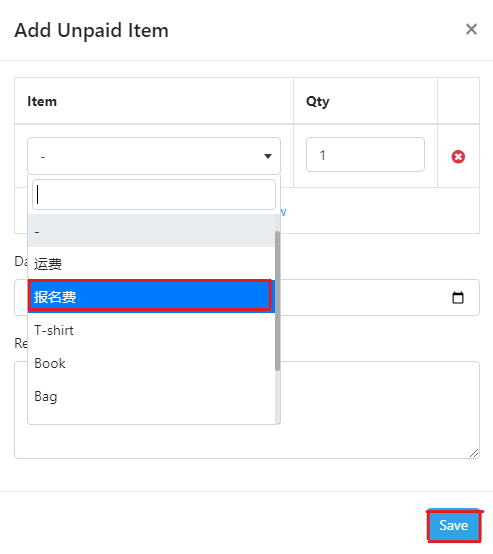
Task: Close the Add Unpaid Item dialog
Action: [471, 29]
